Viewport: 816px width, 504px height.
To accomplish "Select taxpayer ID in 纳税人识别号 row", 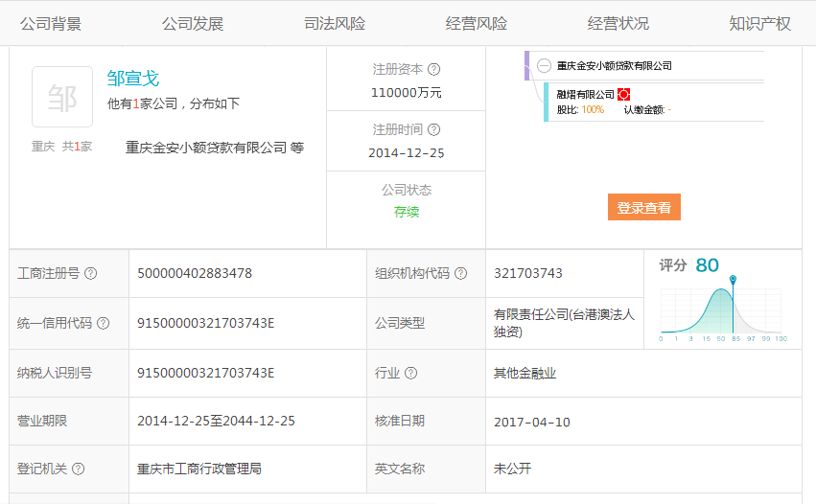I will coord(205,373).
